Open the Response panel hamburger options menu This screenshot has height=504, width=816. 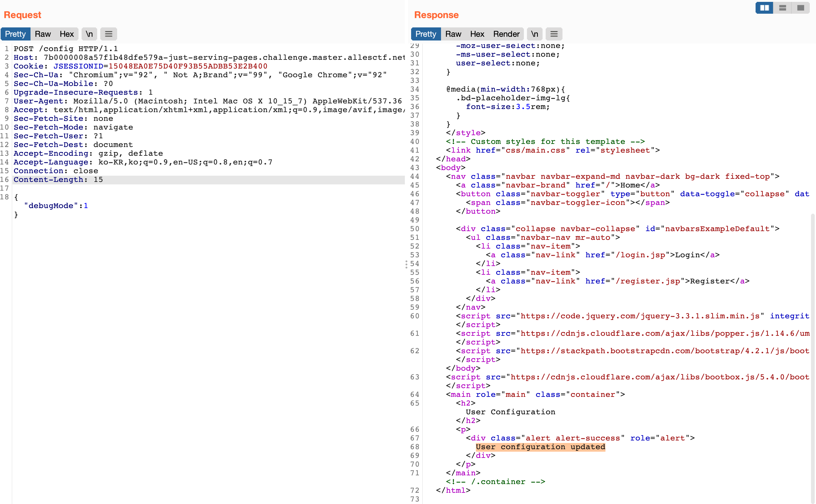(x=554, y=34)
